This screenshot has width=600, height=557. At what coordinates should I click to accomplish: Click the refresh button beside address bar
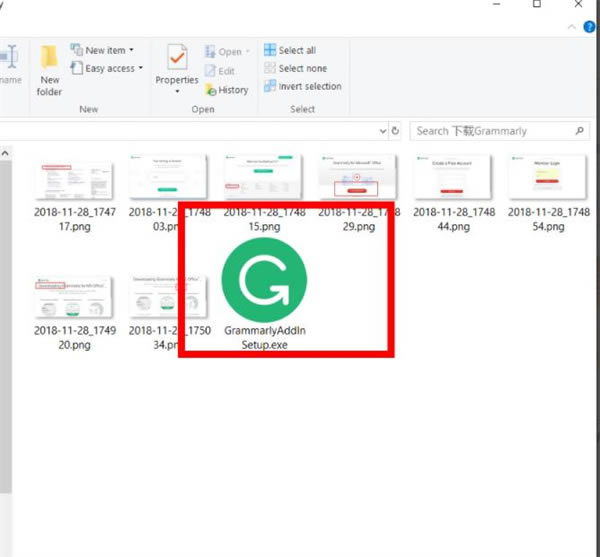[395, 131]
